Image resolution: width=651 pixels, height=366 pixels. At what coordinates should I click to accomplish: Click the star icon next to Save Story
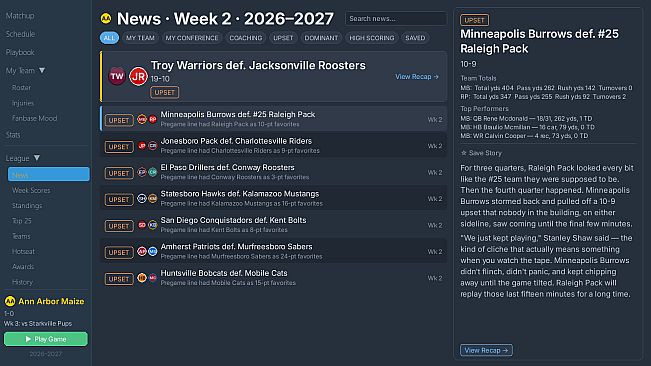[x=464, y=153]
